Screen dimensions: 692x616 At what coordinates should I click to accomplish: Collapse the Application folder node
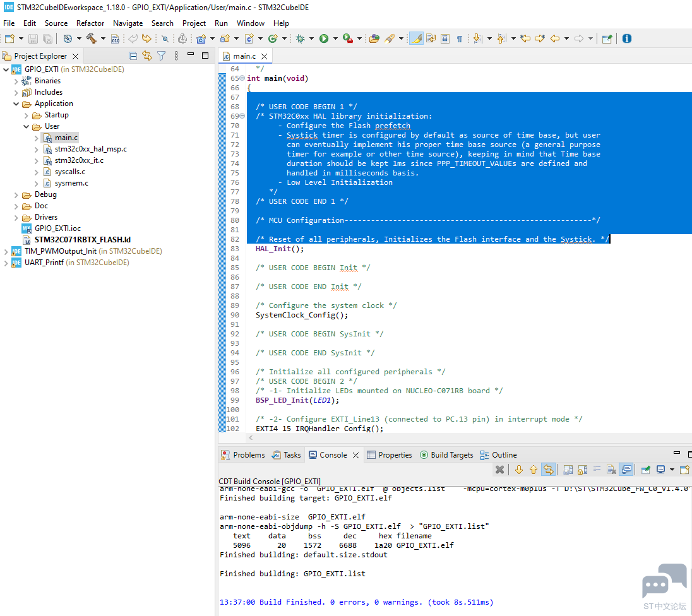tap(16, 104)
